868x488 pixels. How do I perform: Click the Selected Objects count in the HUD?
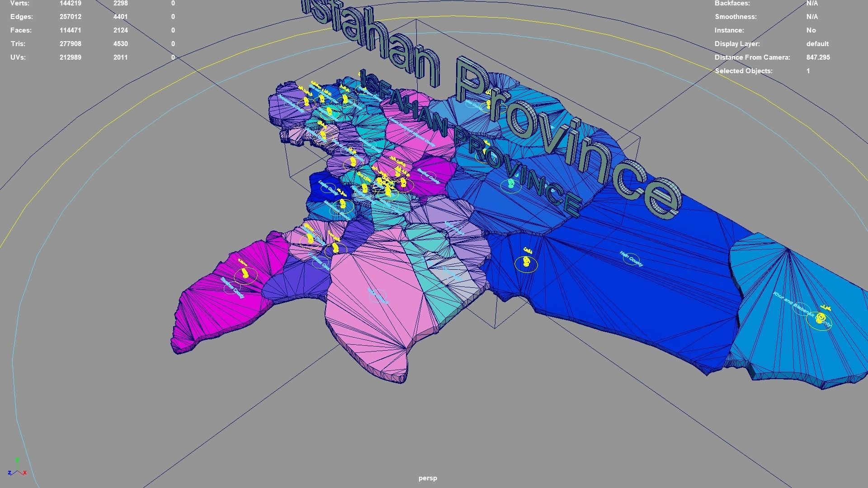pos(808,71)
